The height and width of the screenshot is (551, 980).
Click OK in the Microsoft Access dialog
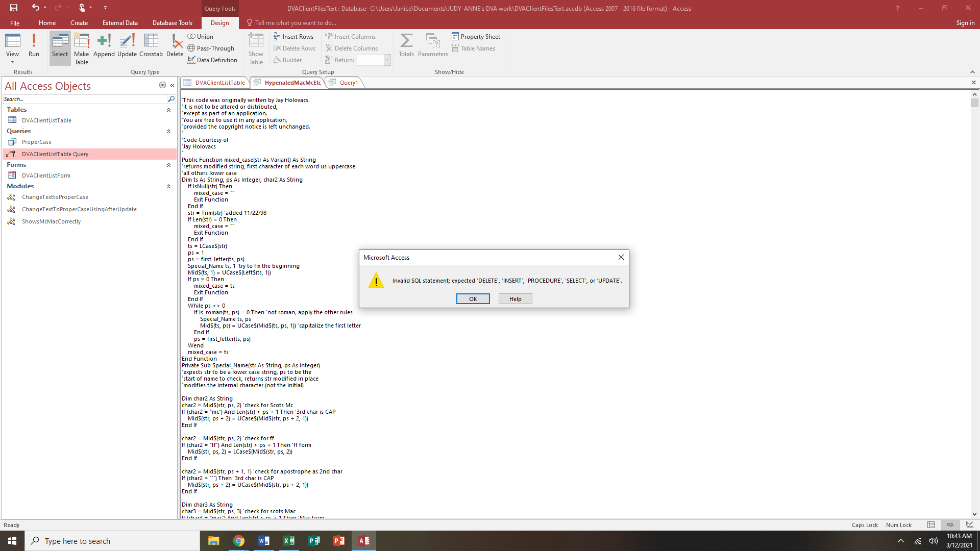(473, 299)
